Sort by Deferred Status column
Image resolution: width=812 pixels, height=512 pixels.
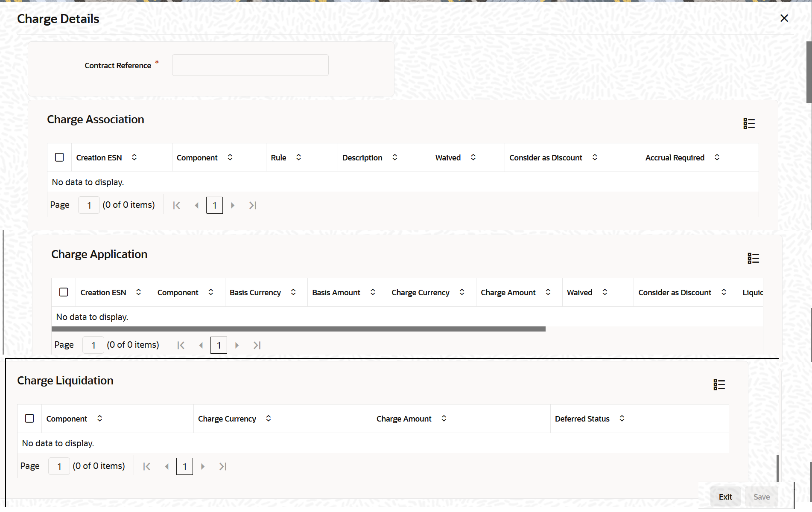[622, 419]
